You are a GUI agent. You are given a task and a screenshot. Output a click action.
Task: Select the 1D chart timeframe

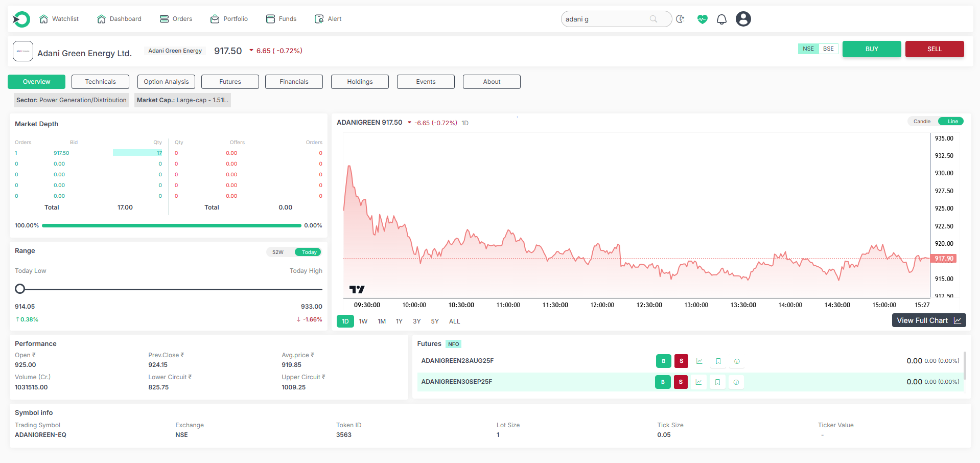tap(345, 321)
